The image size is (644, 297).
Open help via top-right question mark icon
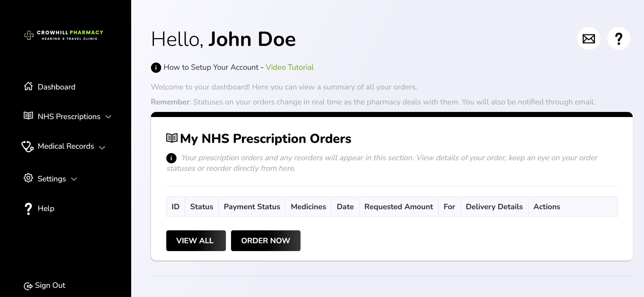[x=618, y=38]
